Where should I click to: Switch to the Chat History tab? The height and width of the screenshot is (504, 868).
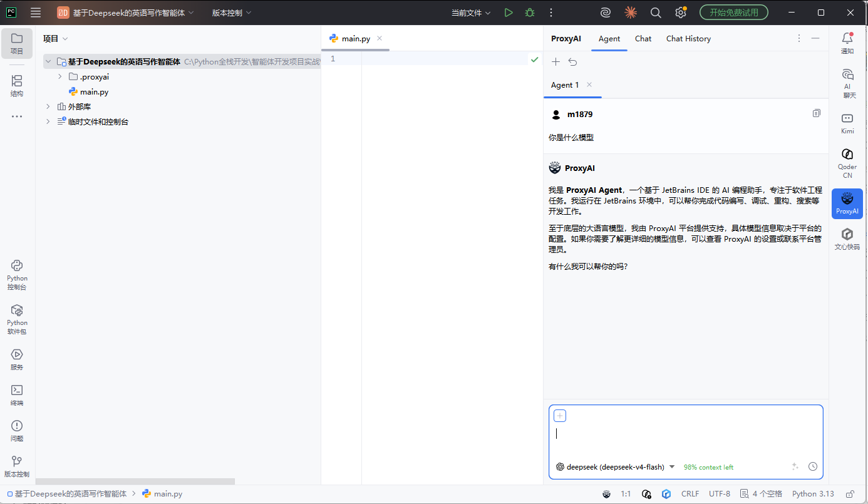(x=688, y=38)
